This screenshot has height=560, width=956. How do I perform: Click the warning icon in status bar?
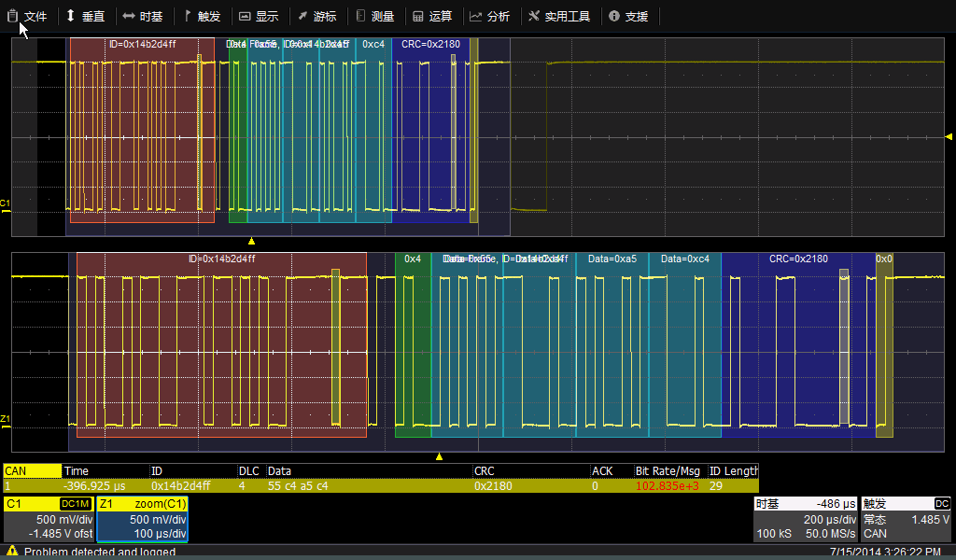(x=11, y=552)
